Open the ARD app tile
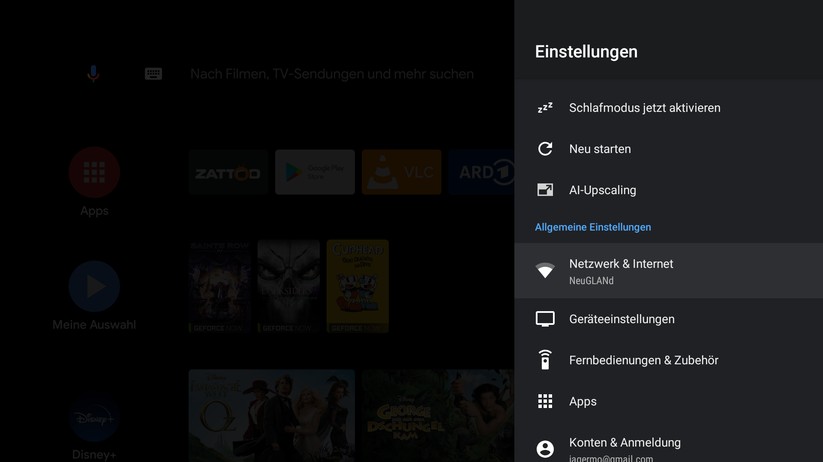 point(482,173)
